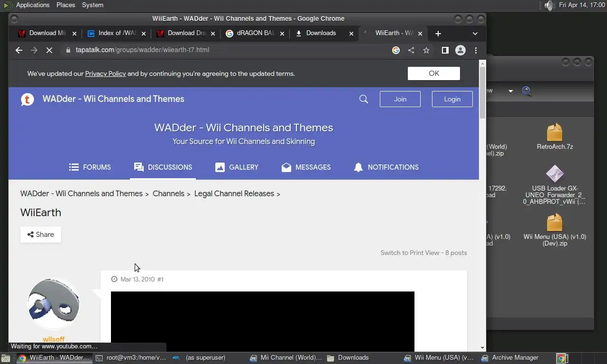Open the NOTIFICATIONS section
Image resolution: width=607 pixels, height=364 pixels.
[x=386, y=167]
